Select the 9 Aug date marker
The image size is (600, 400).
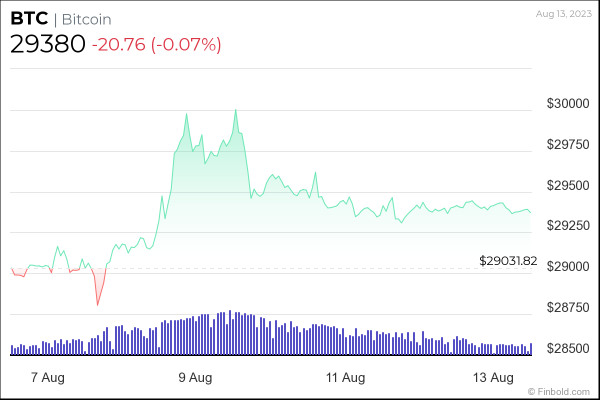(x=195, y=378)
